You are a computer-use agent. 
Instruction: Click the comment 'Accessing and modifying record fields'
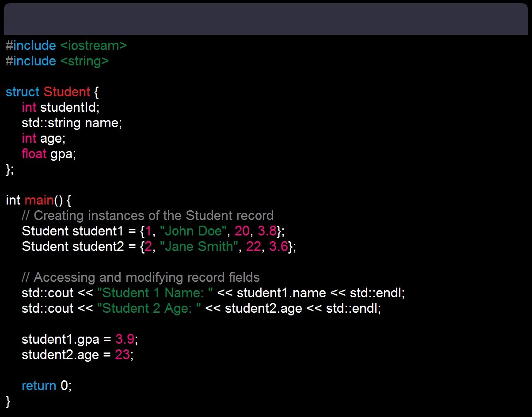click(141, 277)
